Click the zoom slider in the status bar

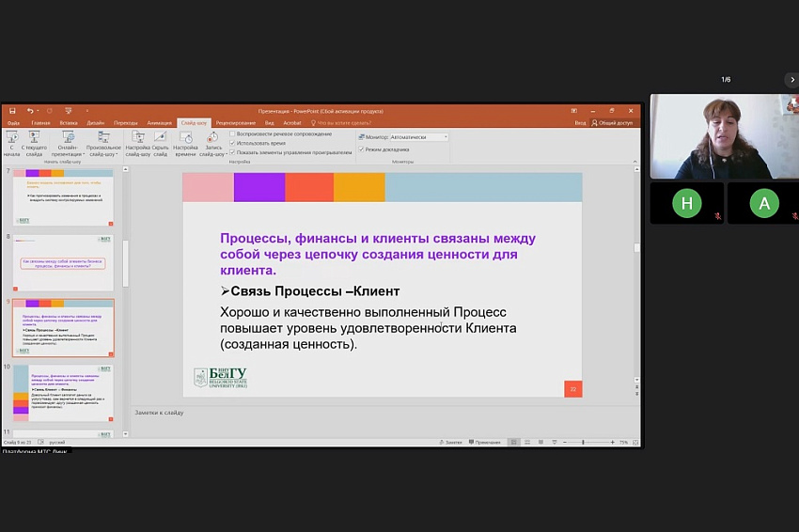click(x=583, y=442)
